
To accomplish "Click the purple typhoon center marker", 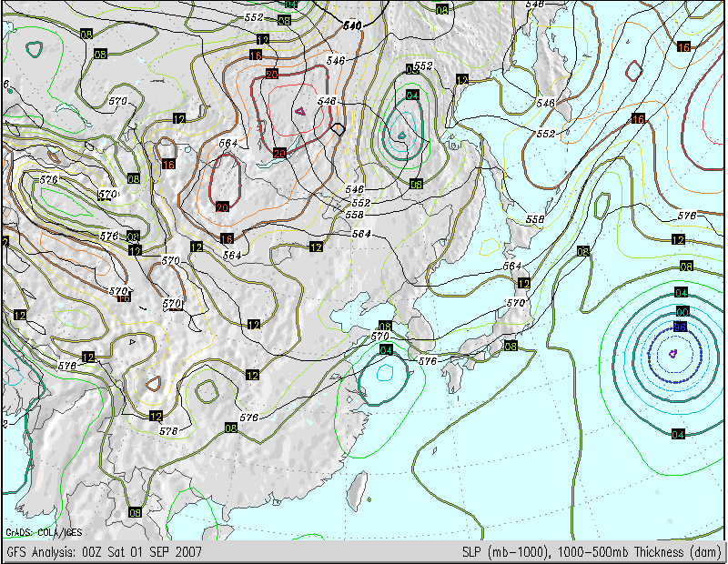I will pyautogui.click(x=673, y=354).
